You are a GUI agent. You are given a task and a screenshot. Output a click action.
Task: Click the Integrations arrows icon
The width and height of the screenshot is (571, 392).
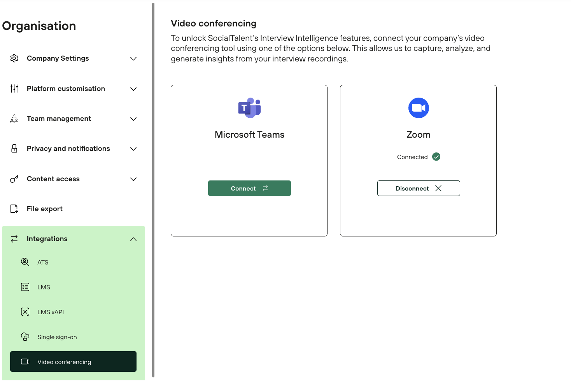pyautogui.click(x=14, y=239)
